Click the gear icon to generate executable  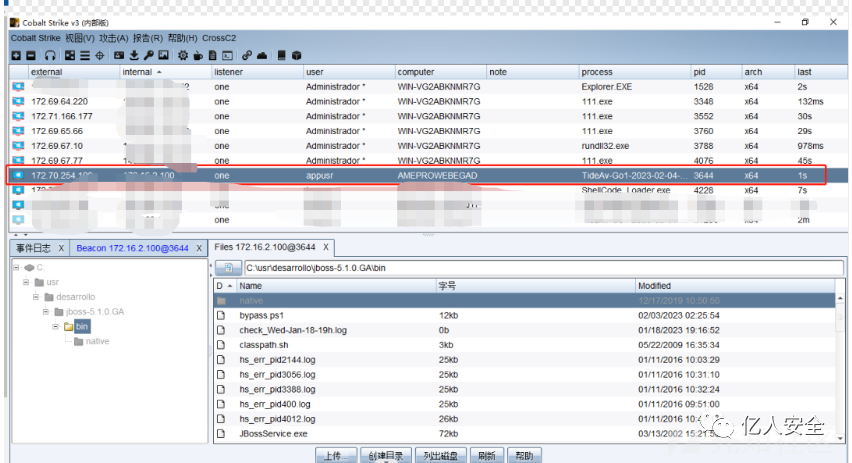(x=183, y=55)
